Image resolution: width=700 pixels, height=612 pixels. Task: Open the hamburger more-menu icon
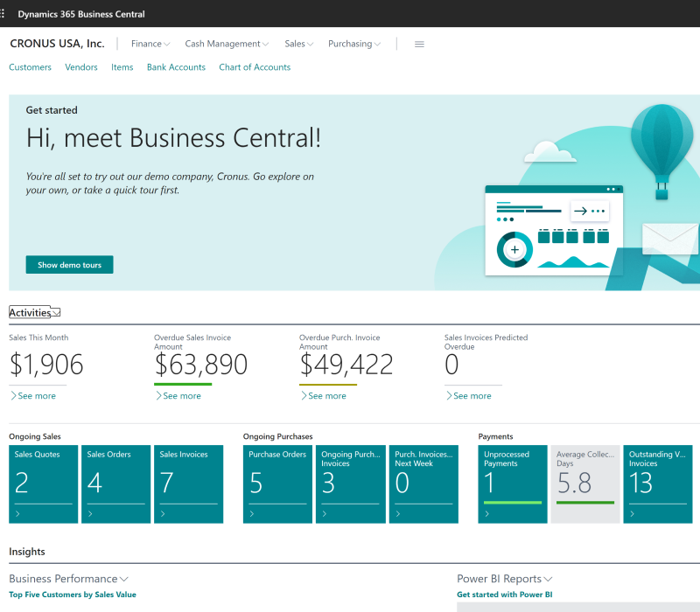tap(419, 45)
